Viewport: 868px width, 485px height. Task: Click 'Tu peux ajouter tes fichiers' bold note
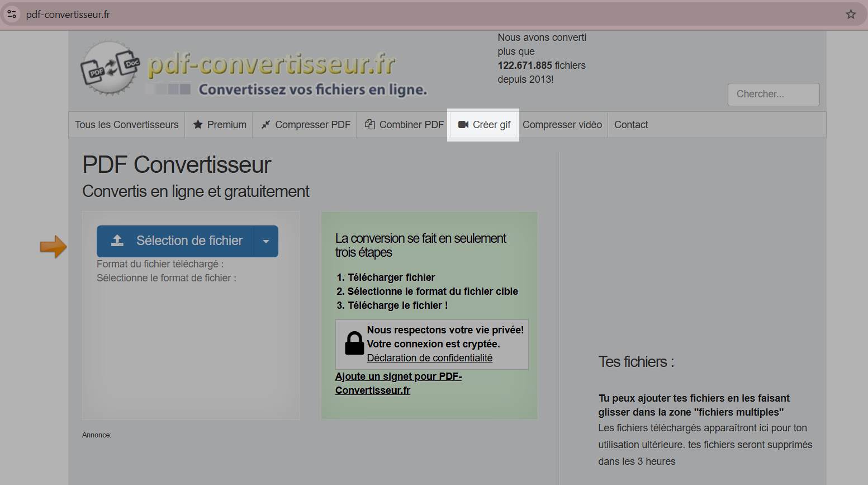coord(694,405)
